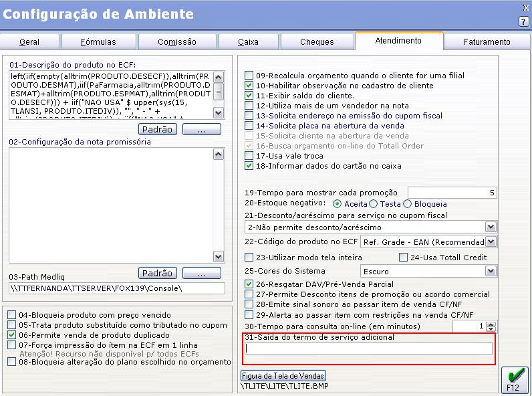Viewport: 532px width, 396px height.
Task: Open the Faturamento tab
Action: tap(487, 41)
